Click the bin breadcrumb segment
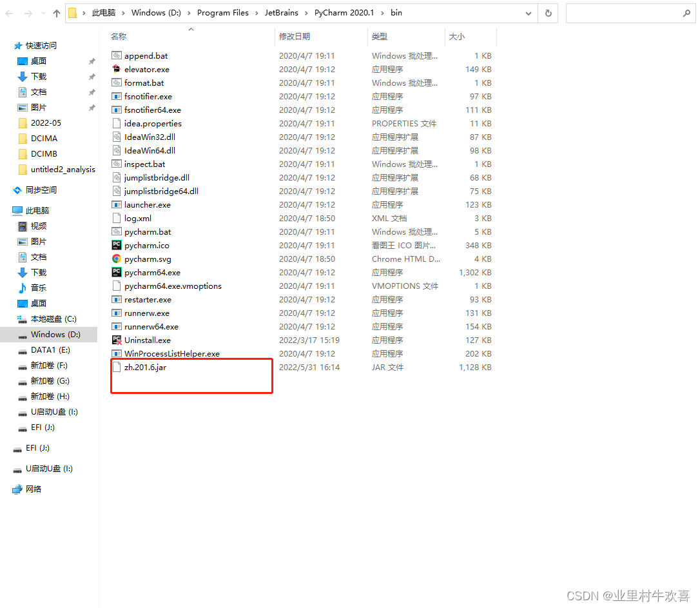 [x=396, y=13]
